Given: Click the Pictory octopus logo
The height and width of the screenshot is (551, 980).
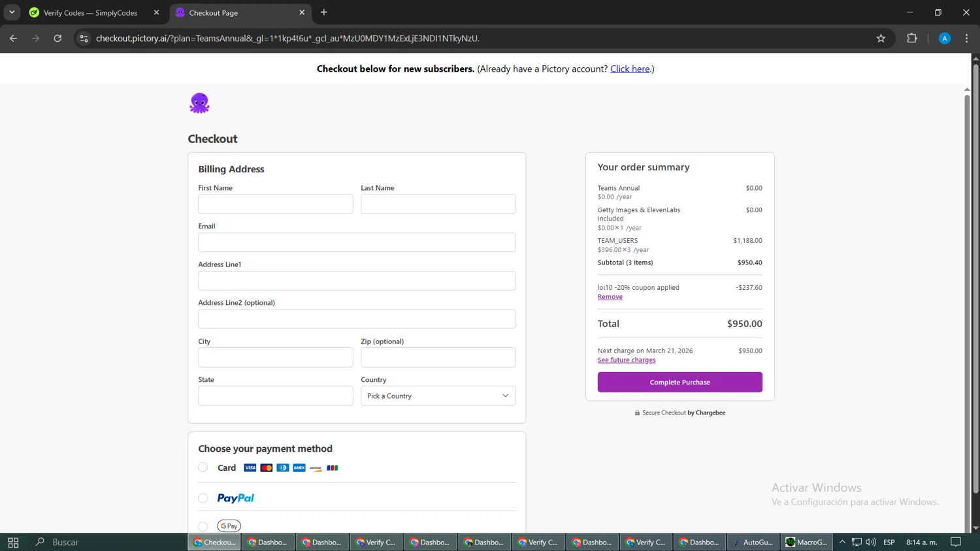Looking at the screenshot, I should point(199,103).
